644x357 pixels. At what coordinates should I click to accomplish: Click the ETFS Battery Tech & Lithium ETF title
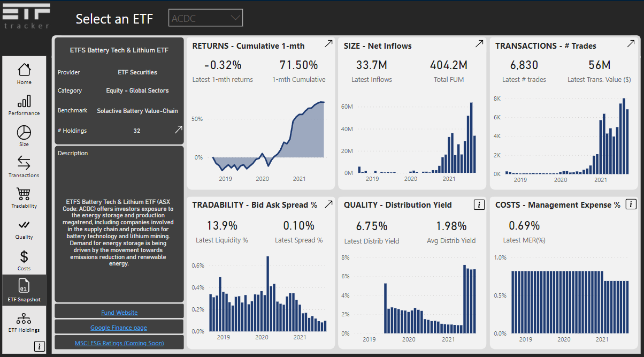click(119, 50)
